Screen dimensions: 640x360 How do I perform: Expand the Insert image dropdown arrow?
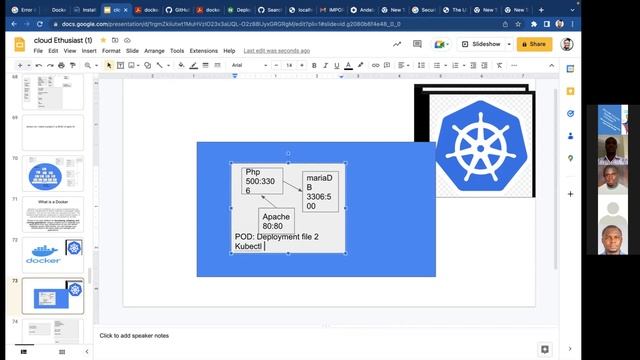(x=138, y=65)
